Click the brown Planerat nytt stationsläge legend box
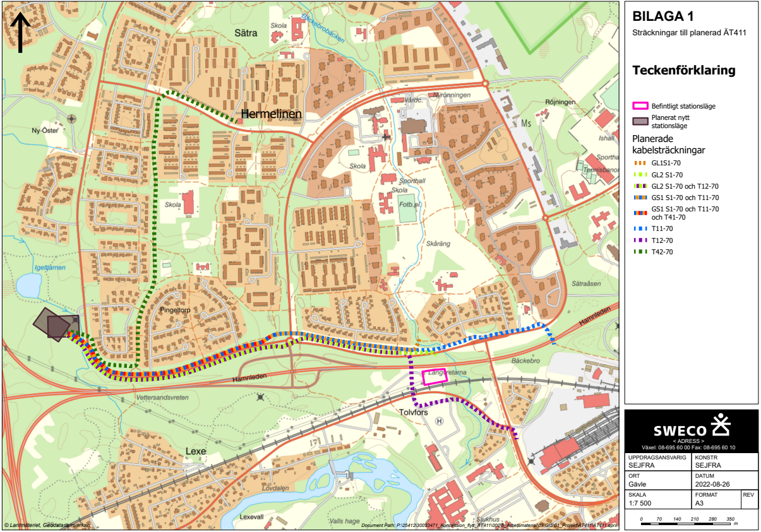The image size is (761, 532). tap(640, 121)
